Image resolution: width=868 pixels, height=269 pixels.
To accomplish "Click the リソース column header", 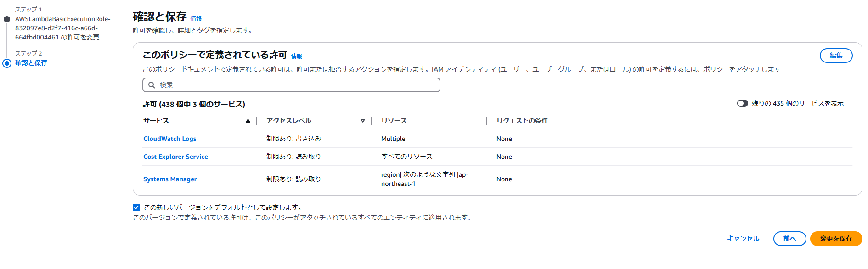I will coord(394,121).
